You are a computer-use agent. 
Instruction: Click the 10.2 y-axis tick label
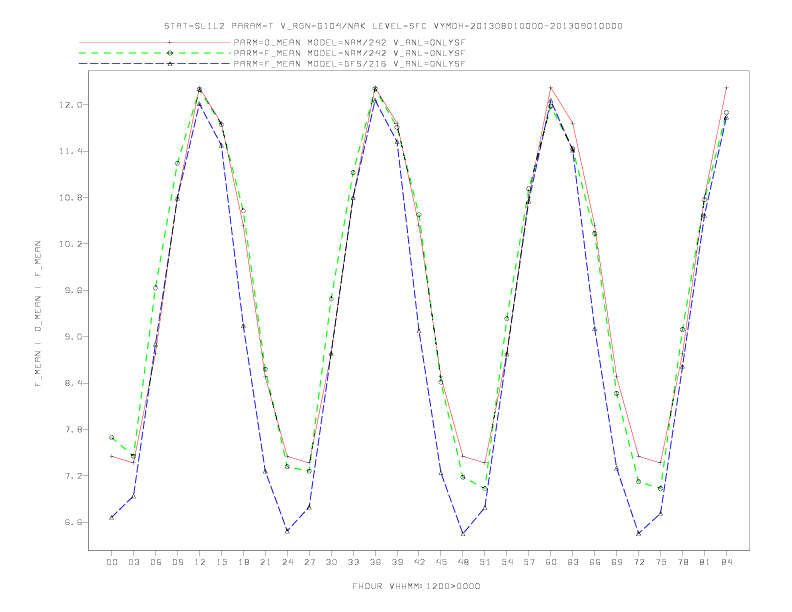(x=71, y=244)
